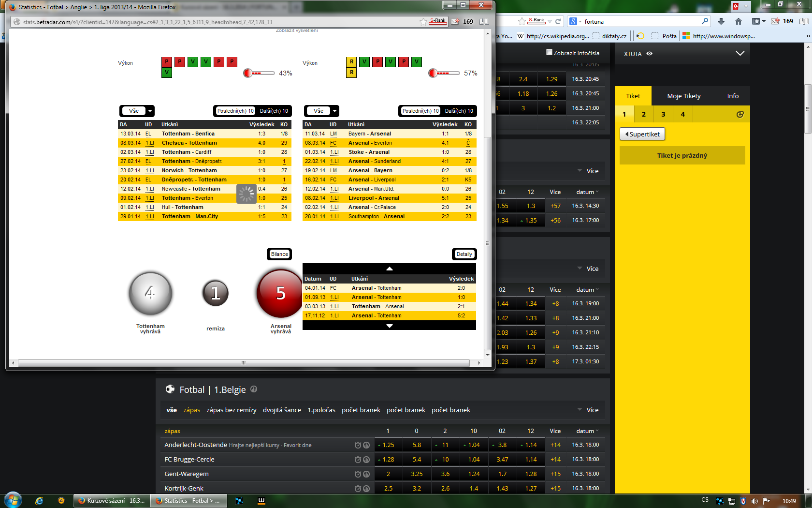Reload page in main Firefox window

[x=558, y=21]
